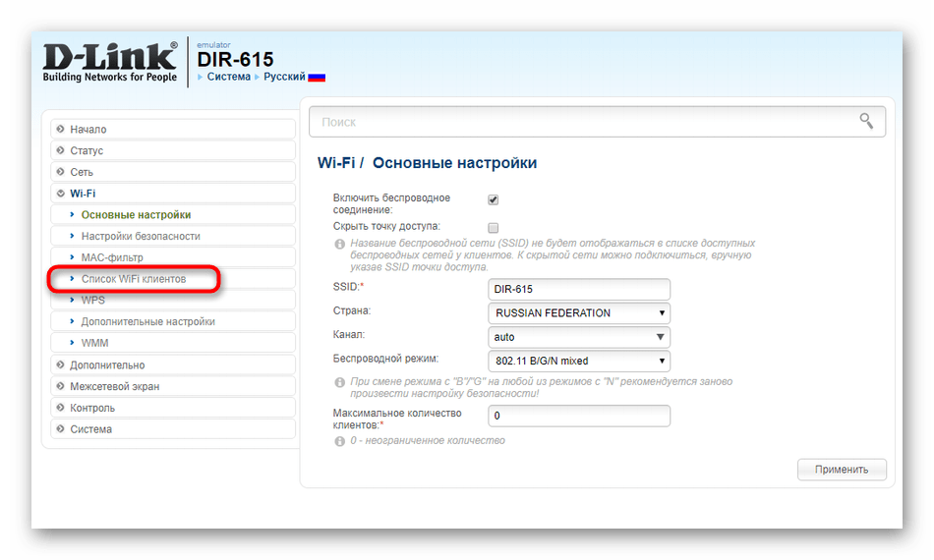The height and width of the screenshot is (560, 934).
Task: Open the Русский language menu
Action: pos(284,77)
